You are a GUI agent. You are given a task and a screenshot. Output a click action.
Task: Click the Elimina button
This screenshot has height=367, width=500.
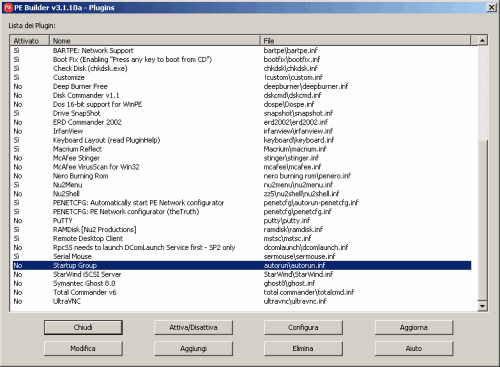[303, 348]
